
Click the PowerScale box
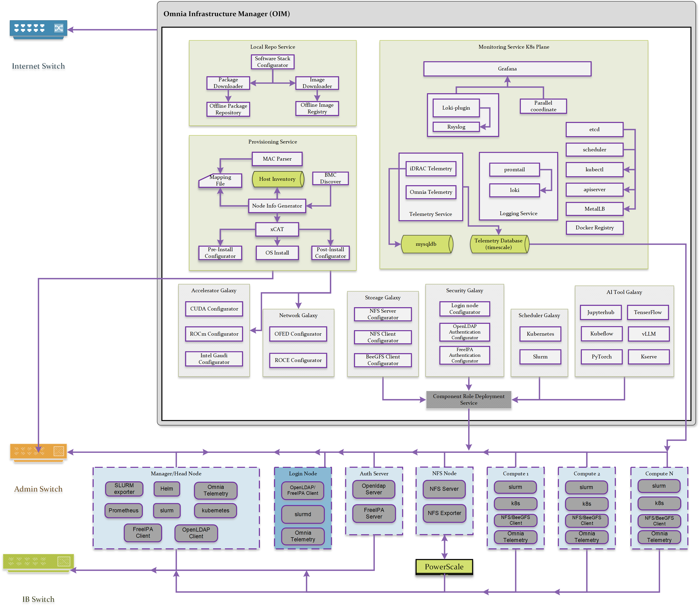click(x=444, y=567)
